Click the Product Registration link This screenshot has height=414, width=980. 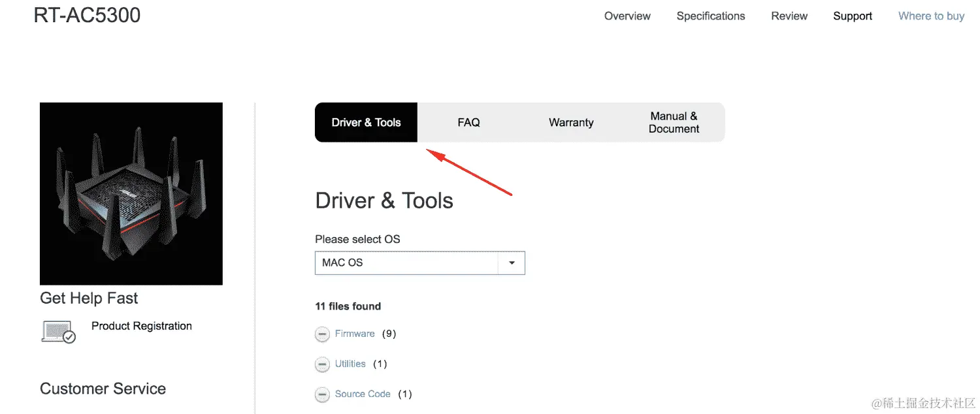(142, 326)
